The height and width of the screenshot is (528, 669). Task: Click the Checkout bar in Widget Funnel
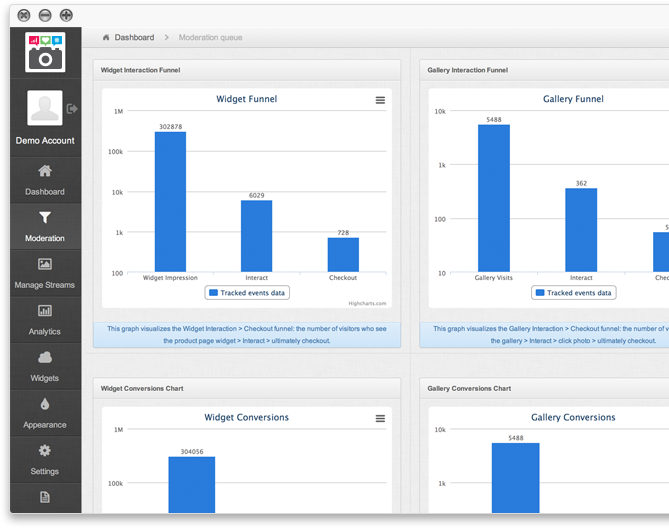tap(343, 255)
